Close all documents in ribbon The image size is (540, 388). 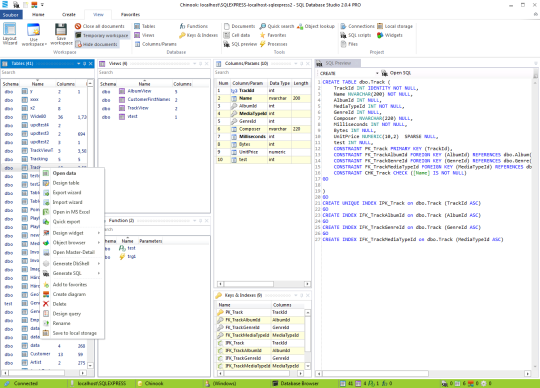(x=100, y=26)
